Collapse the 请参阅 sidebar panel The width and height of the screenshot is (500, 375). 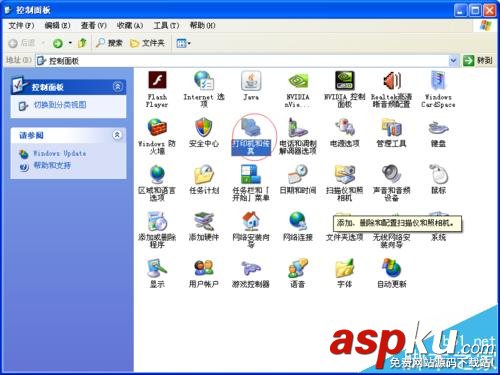point(117,135)
